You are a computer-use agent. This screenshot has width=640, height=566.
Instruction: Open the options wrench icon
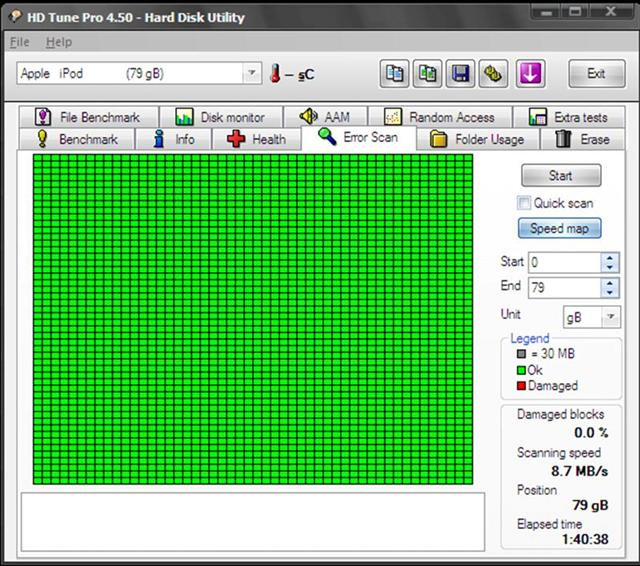click(493, 74)
